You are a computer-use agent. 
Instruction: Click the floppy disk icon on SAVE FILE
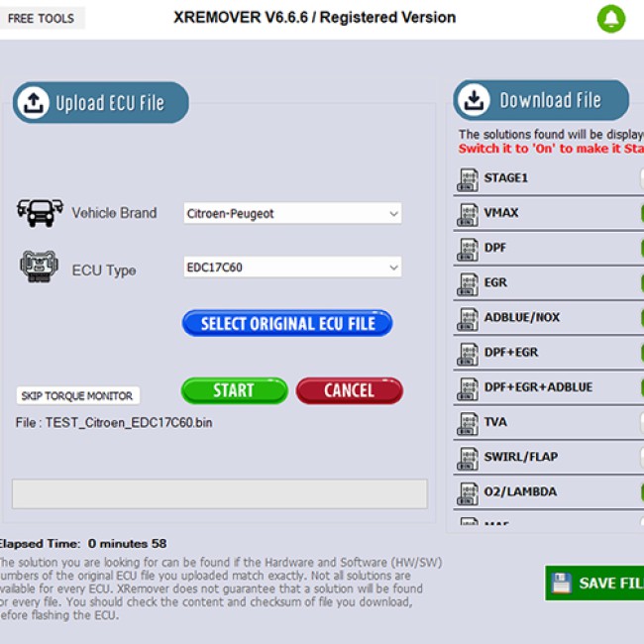pos(561,584)
